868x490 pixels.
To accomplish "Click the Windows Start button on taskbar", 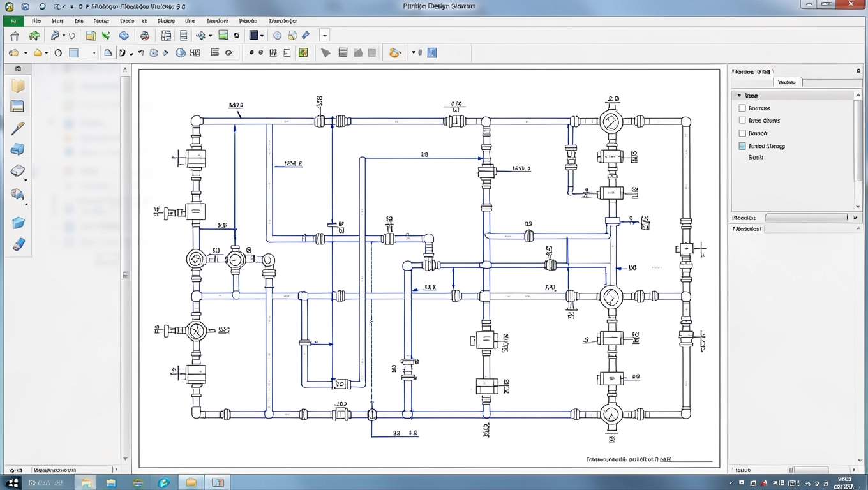I will click(x=13, y=483).
